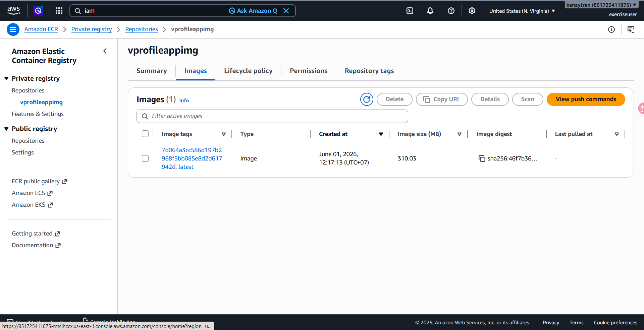Screen dimensions: 644x330
Task: Collapse the Private registry section
Action: tap(6, 78)
